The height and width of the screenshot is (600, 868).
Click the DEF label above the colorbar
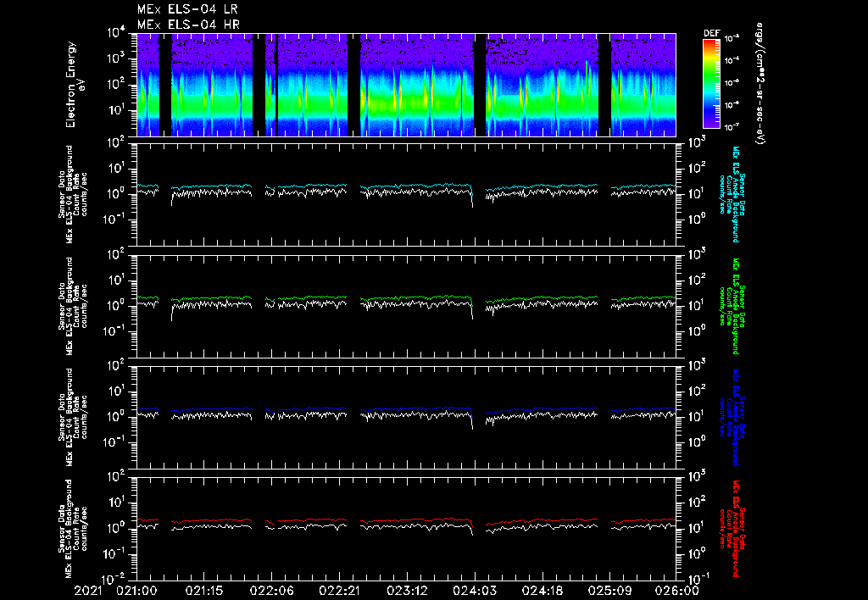point(712,33)
